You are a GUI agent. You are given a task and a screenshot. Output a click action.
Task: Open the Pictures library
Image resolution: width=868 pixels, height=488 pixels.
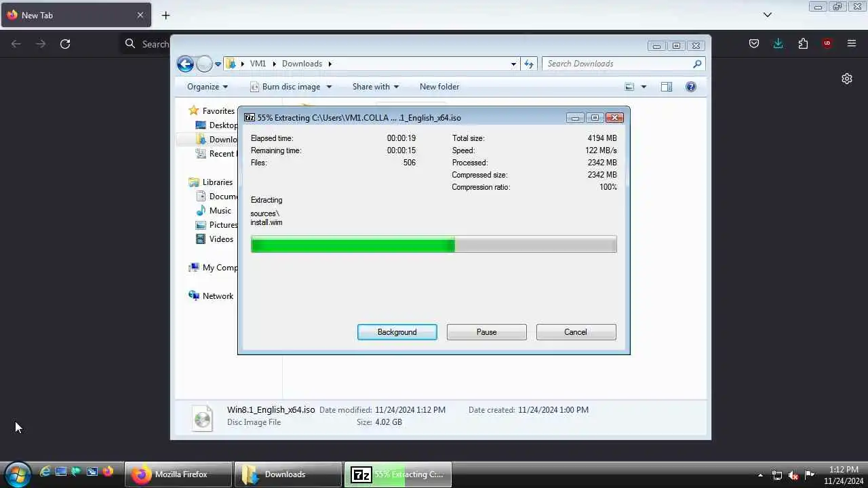click(217, 224)
